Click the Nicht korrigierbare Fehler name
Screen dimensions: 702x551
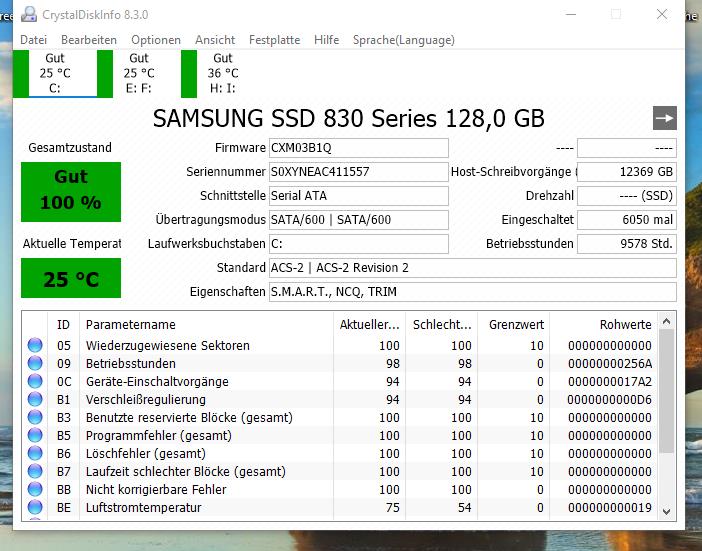coord(156,489)
